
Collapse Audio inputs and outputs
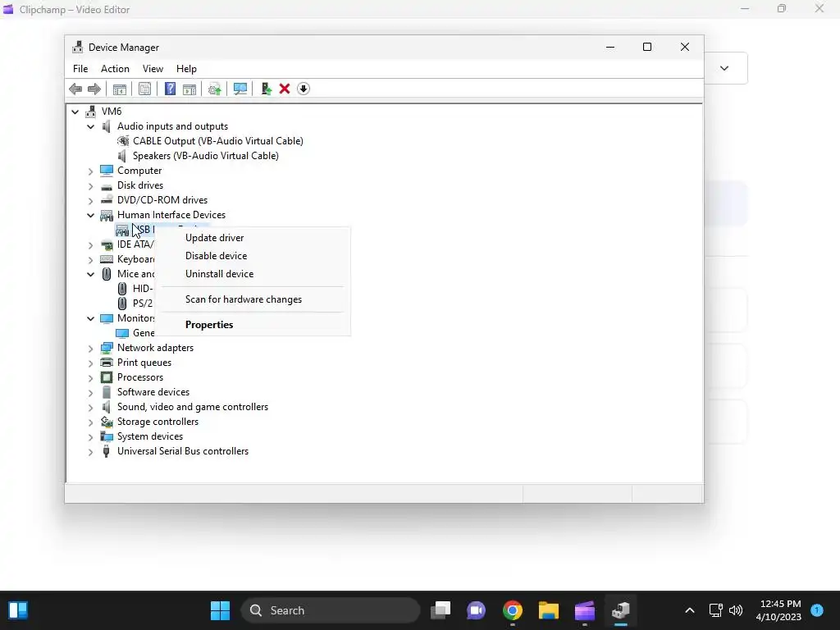click(x=90, y=127)
